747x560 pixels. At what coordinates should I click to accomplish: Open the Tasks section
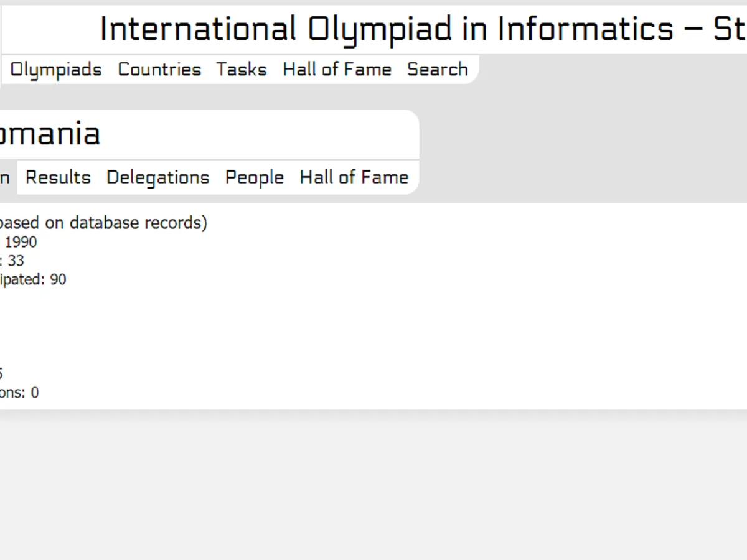tap(242, 69)
